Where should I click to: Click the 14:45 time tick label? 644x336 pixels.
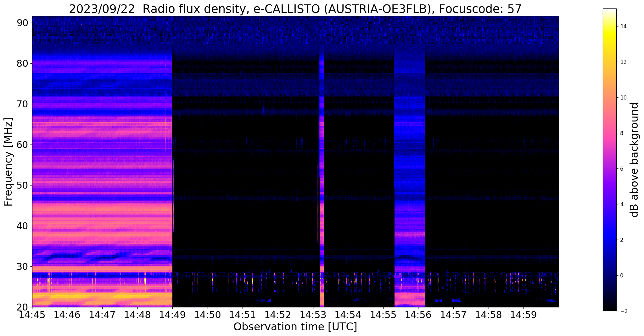pos(32,315)
